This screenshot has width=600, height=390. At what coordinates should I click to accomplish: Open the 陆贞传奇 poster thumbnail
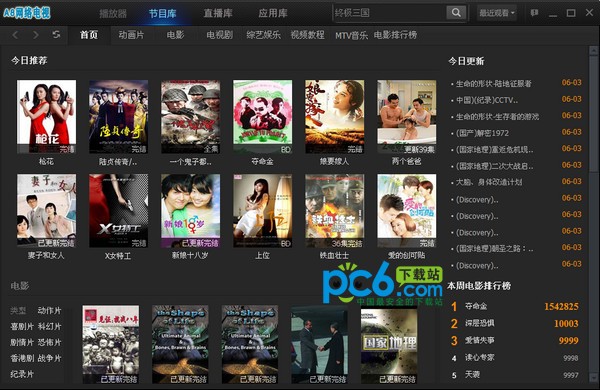[x=118, y=117]
